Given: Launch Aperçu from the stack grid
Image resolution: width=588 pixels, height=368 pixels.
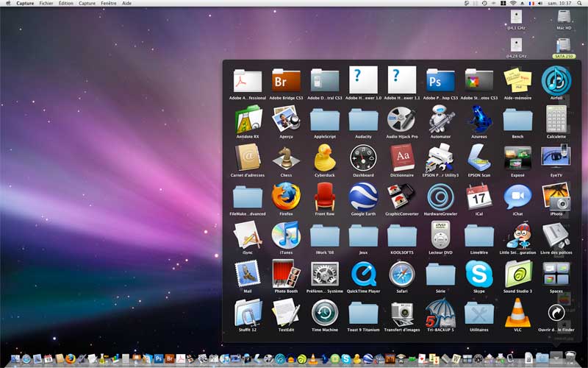Looking at the screenshot, I should click(286, 118).
